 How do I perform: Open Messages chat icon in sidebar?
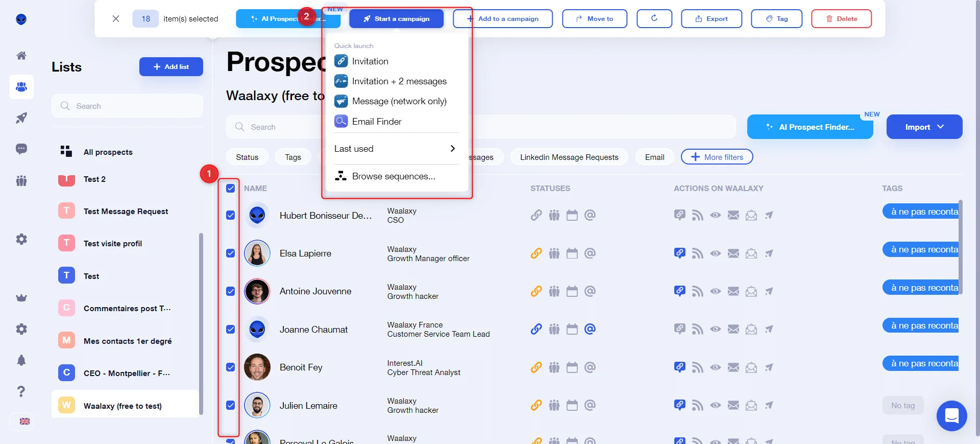click(x=21, y=149)
